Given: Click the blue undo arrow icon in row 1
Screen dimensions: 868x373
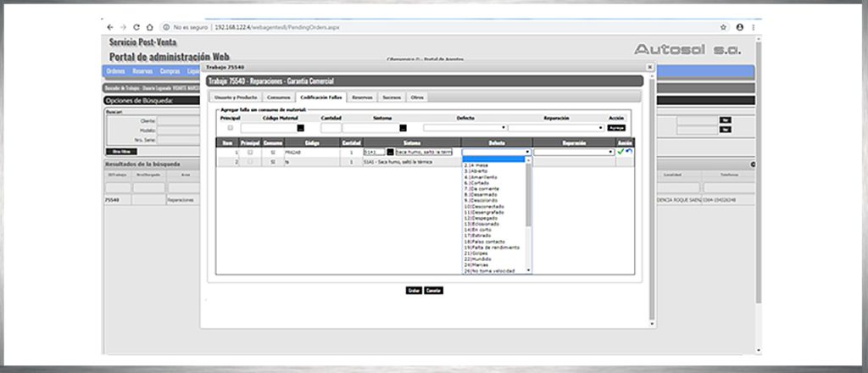Looking at the screenshot, I should (x=629, y=152).
